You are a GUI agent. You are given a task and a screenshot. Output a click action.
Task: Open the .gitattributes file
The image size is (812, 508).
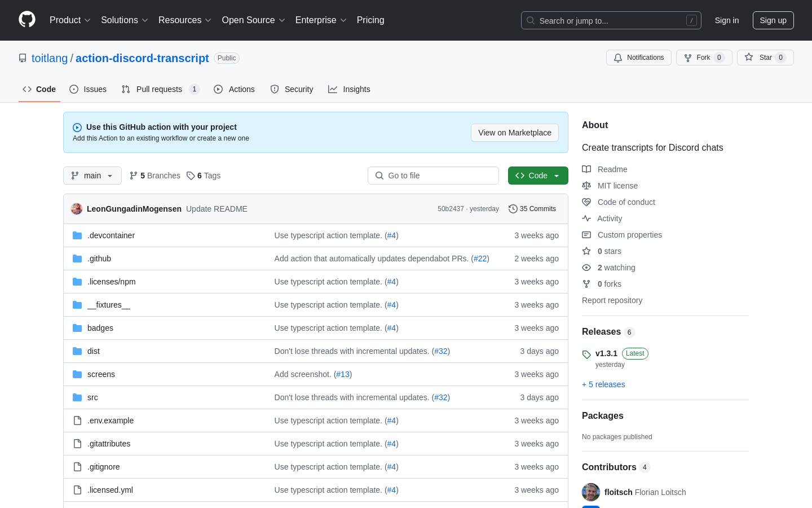(109, 444)
